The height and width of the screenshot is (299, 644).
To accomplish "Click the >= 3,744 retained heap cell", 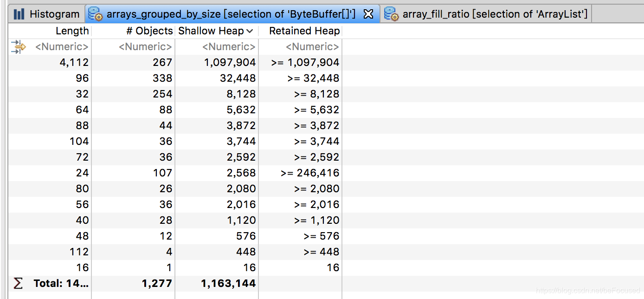I will (x=316, y=142).
